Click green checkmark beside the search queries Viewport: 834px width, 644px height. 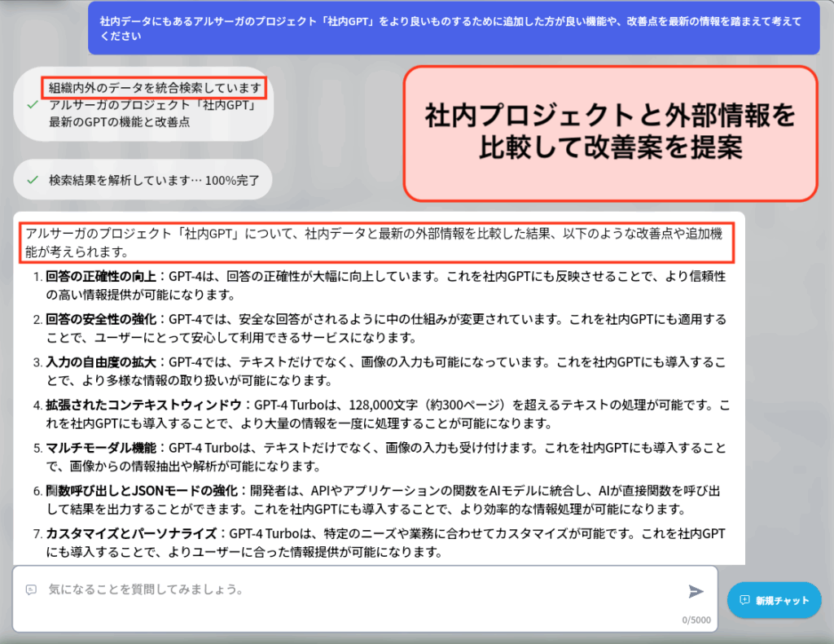32,105
